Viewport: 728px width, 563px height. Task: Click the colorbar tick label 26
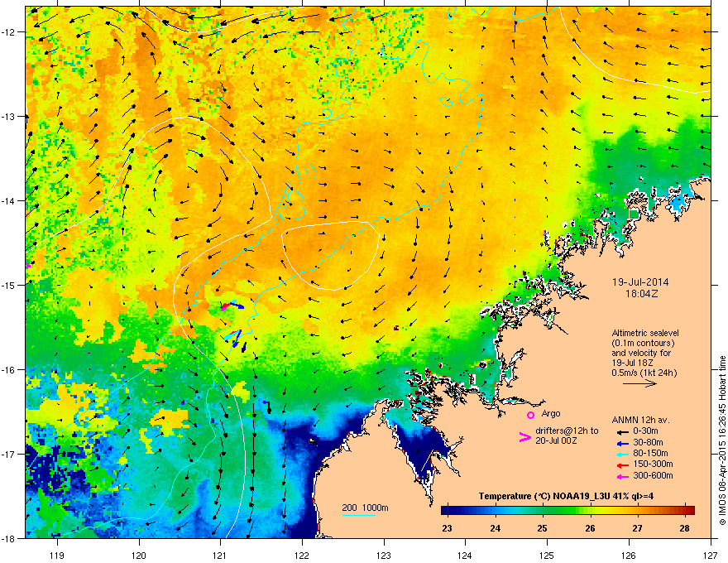tap(590, 528)
